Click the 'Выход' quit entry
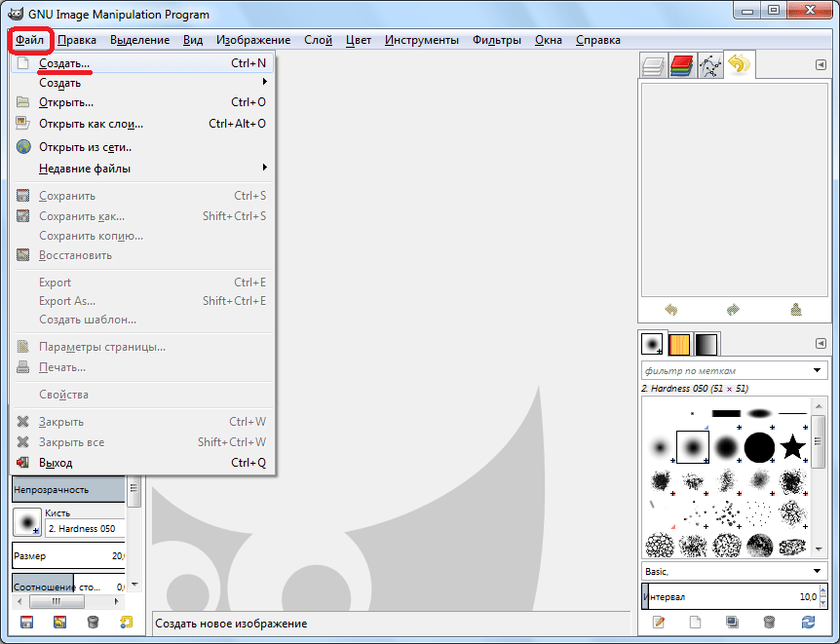 pyautogui.click(x=56, y=463)
